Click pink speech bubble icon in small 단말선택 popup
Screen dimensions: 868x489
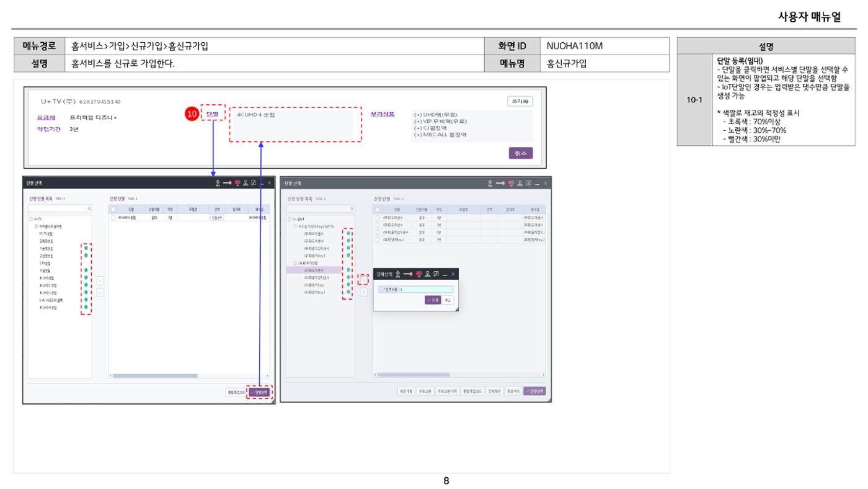(x=418, y=274)
